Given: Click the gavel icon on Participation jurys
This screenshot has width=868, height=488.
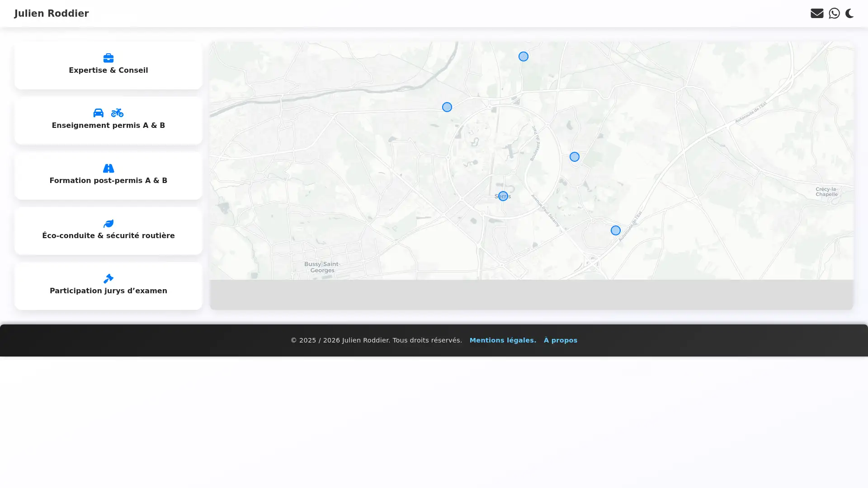Looking at the screenshot, I should tap(108, 278).
